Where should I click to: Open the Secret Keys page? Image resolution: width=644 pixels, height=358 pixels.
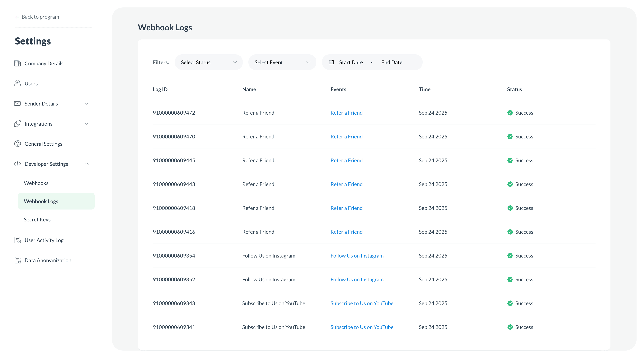(x=37, y=219)
